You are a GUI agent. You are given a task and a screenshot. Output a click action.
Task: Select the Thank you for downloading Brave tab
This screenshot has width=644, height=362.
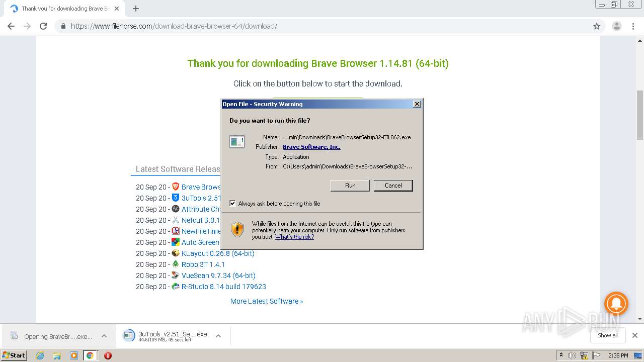pos(64,9)
